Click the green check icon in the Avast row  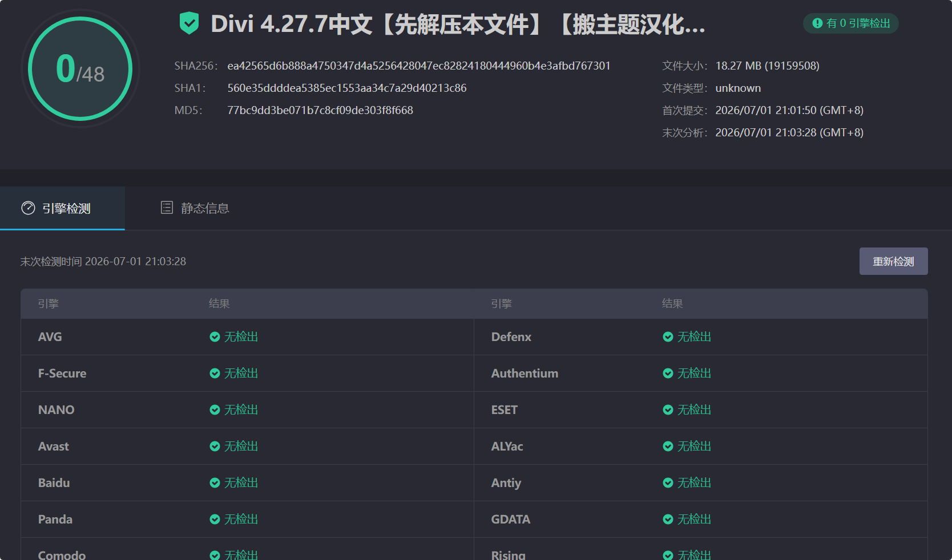[215, 447]
